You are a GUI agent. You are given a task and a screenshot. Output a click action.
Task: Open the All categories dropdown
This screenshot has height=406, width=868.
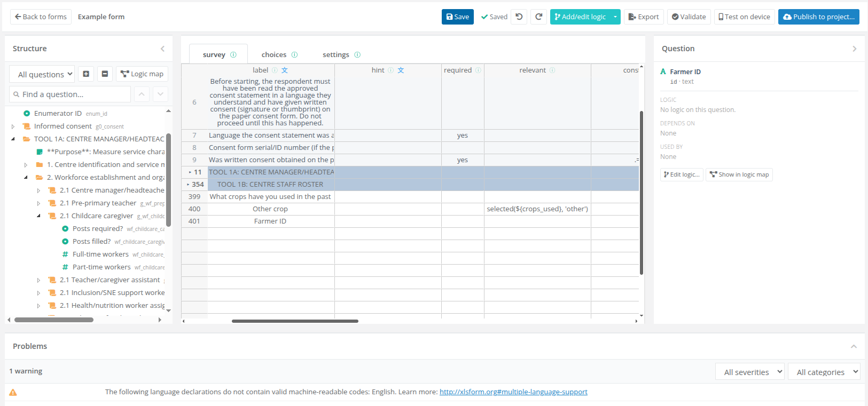point(824,372)
